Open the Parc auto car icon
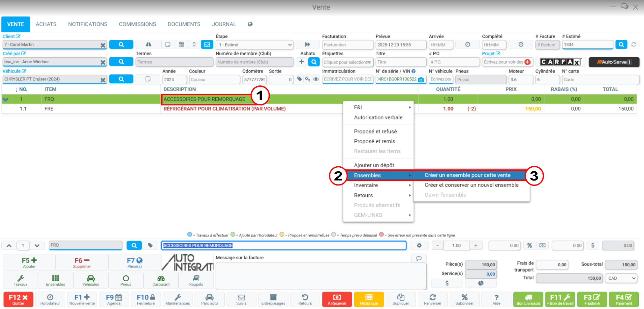 [x=209, y=299]
